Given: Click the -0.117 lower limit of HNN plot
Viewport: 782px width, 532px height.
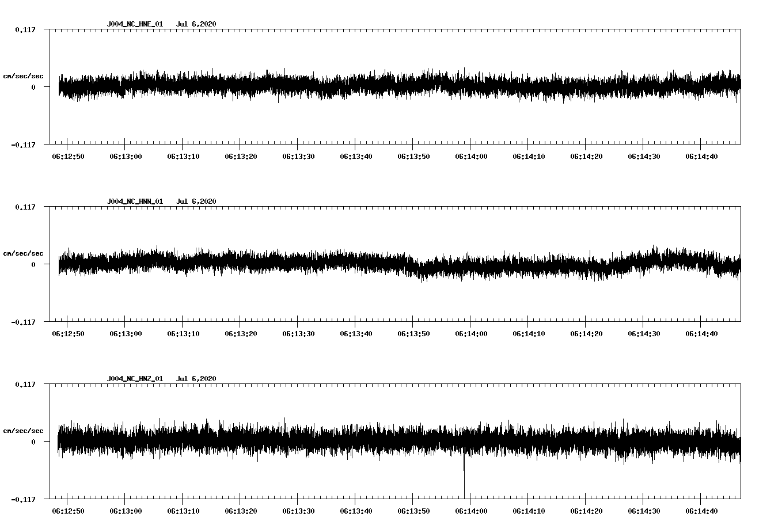Looking at the screenshot, I should pyautogui.click(x=23, y=322).
